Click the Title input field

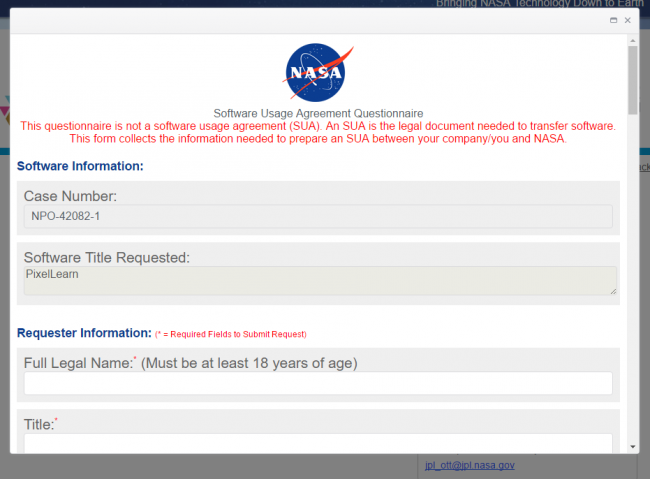tap(318, 443)
